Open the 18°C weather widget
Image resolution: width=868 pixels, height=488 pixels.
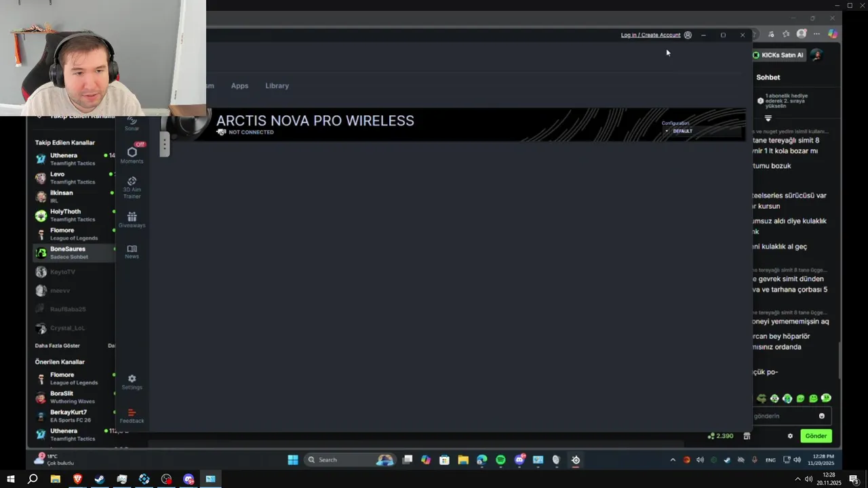(x=56, y=460)
